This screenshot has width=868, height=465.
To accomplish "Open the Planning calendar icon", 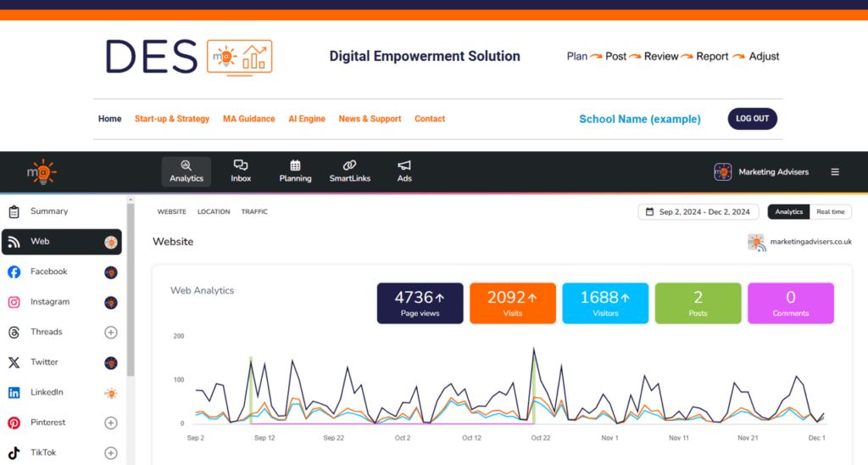I will coord(295,165).
